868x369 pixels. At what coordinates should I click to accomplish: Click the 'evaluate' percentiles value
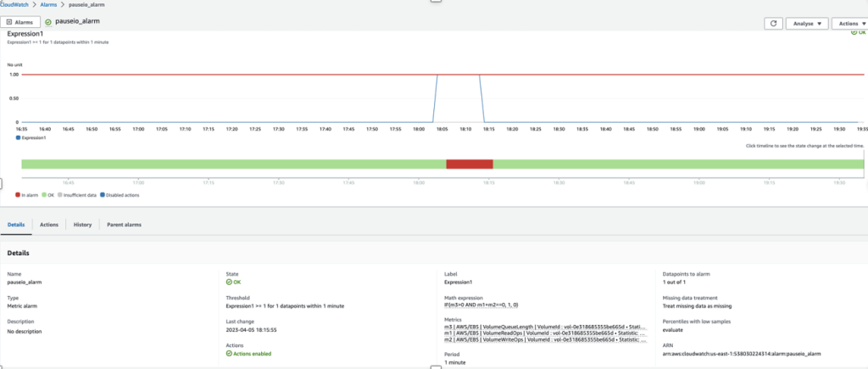[x=673, y=330]
